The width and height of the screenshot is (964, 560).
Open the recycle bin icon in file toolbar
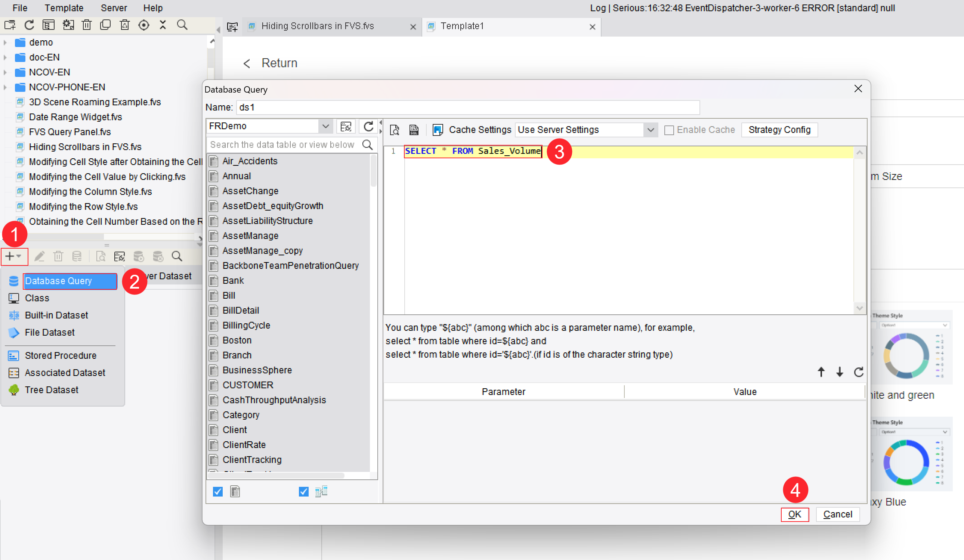125,25
